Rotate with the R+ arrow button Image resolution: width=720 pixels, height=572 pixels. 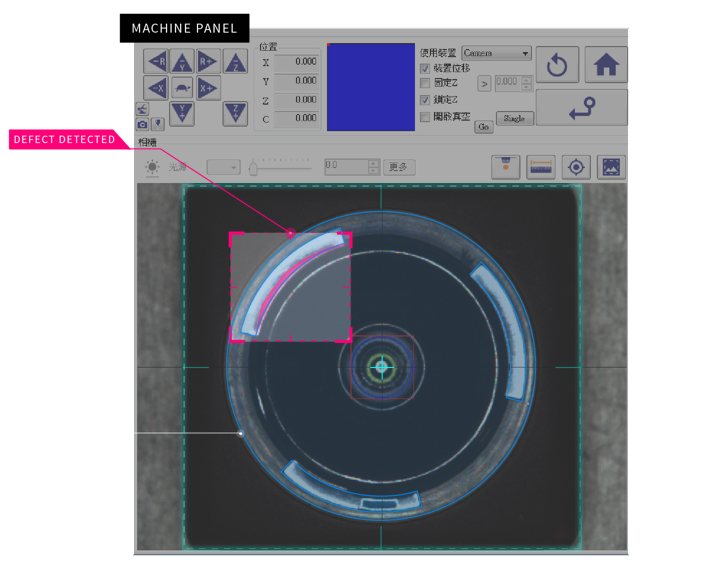pos(208,62)
